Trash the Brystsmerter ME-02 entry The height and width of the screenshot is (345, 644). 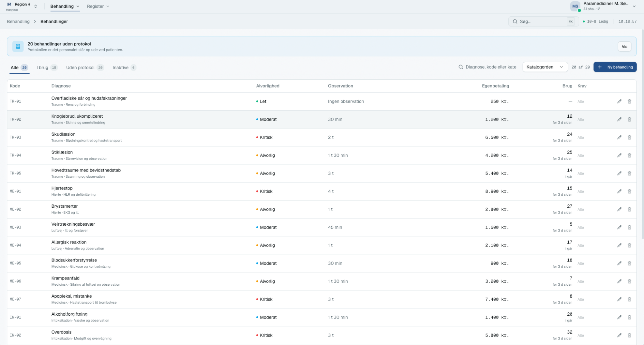tap(629, 209)
